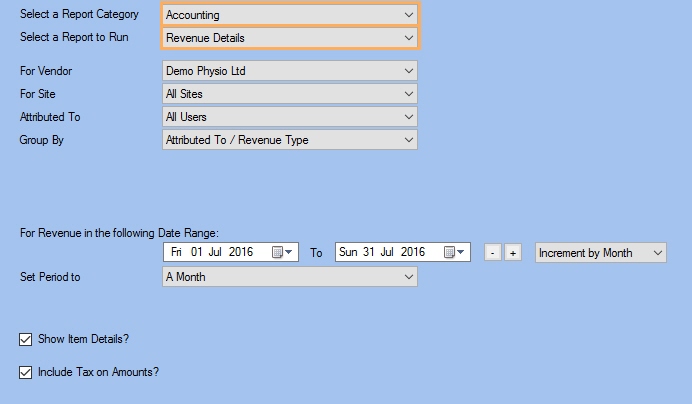Viewport: 692px width, 404px height.
Task: Expand the For Vendor dropdown
Action: [290, 71]
